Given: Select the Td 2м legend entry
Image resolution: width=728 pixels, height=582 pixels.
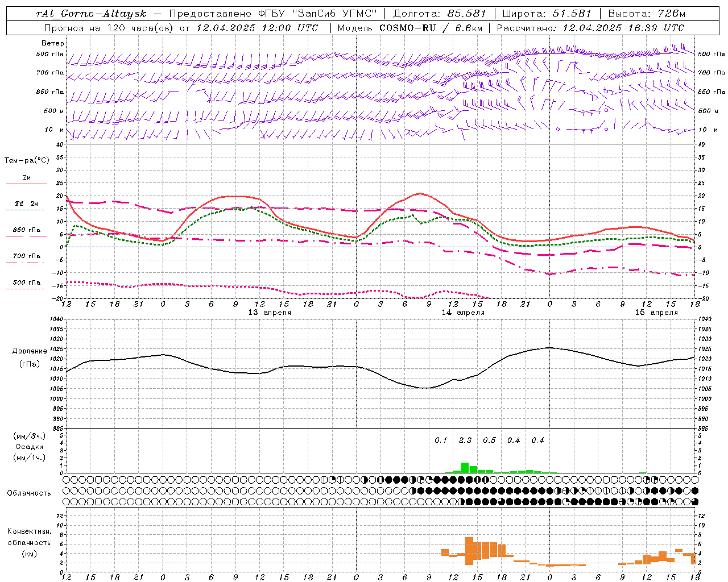Looking at the screenshot, I should (x=26, y=204).
